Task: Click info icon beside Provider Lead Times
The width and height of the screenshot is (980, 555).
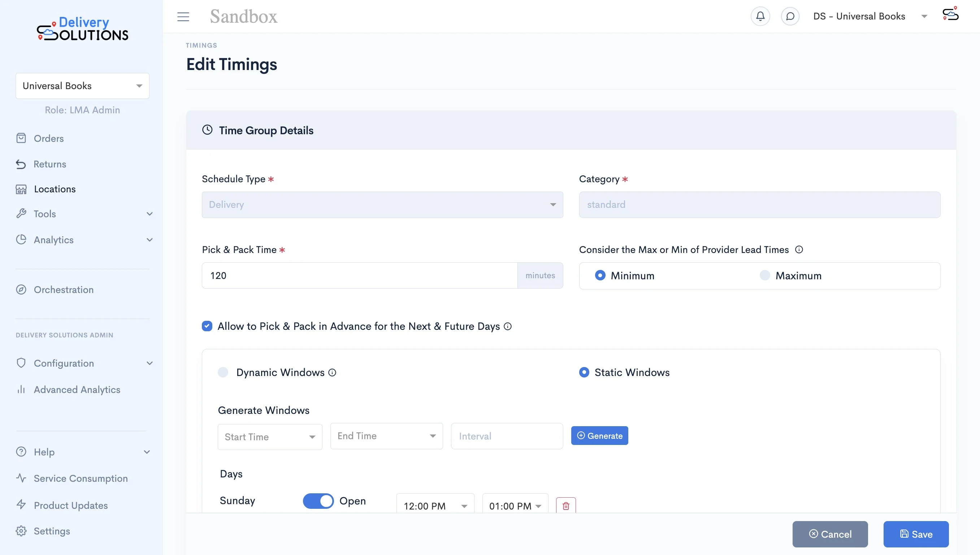Action: click(799, 250)
